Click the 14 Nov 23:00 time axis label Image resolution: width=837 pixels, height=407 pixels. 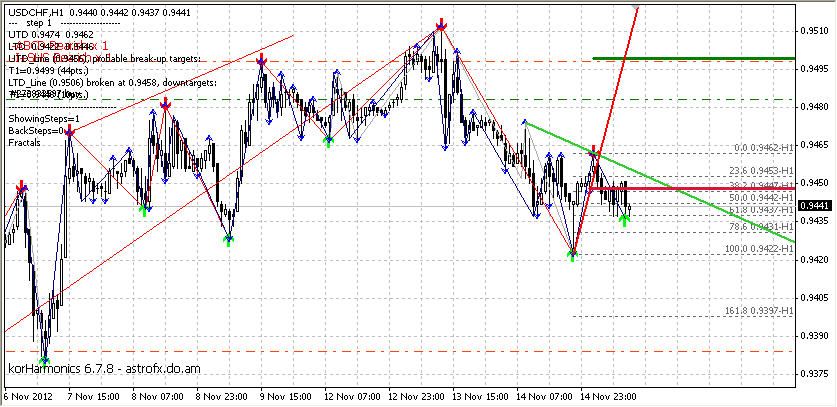(x=609, y=396)
